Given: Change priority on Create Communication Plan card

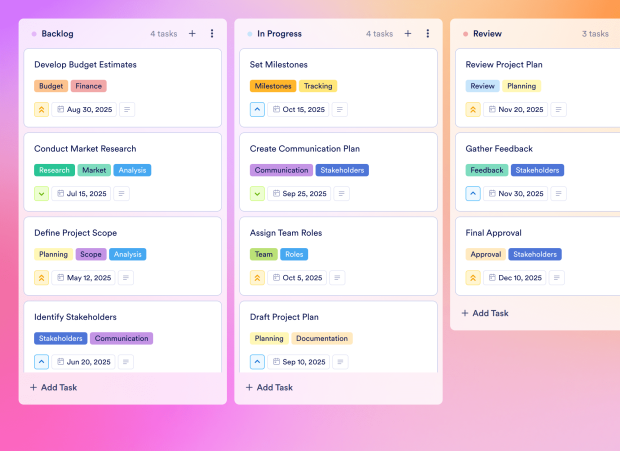Looking at the screenshot, I should (x=257, y=194).
